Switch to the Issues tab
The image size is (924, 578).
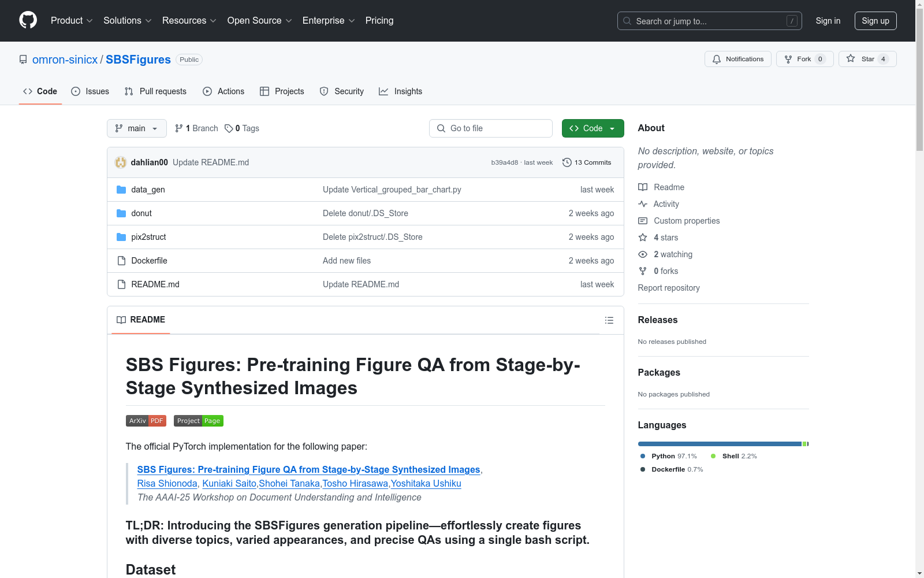(90, 91)
